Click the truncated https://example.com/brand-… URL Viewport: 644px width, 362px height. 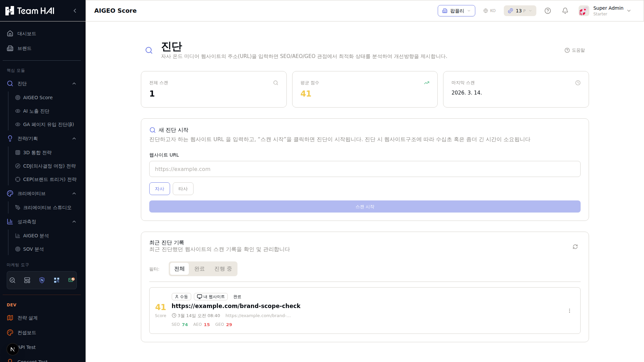(258, 316)
